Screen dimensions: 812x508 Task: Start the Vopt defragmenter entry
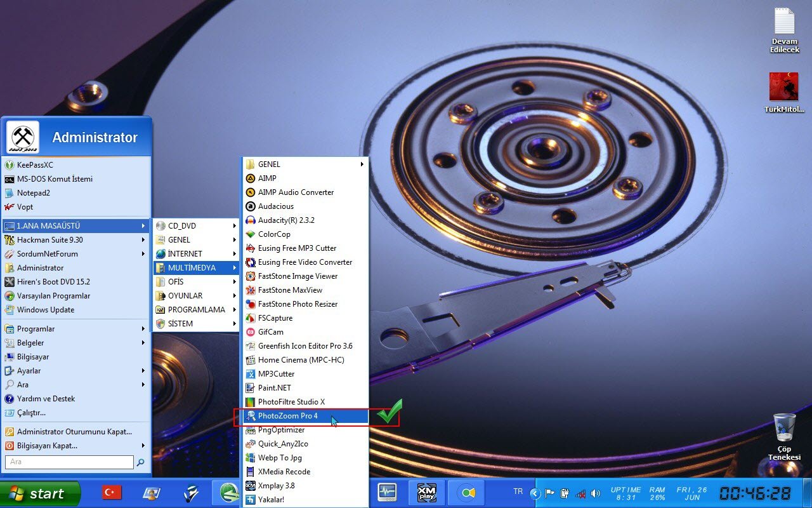click(76, 207)
